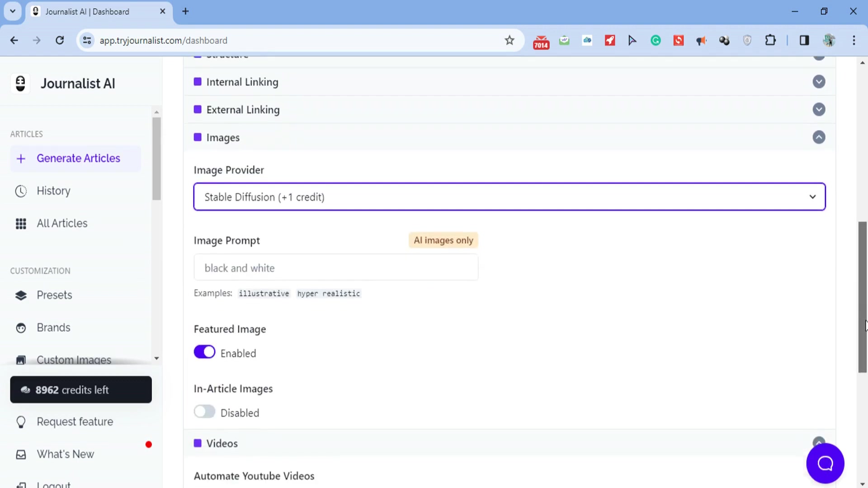
Task: Click the Custom Images picture icon
Action: [x=21, y=360]
